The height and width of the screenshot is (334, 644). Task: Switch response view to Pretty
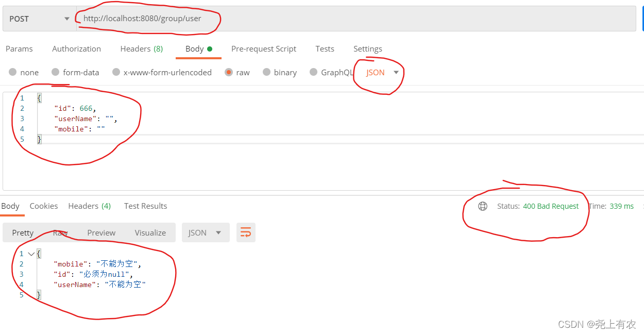[23, 232]
